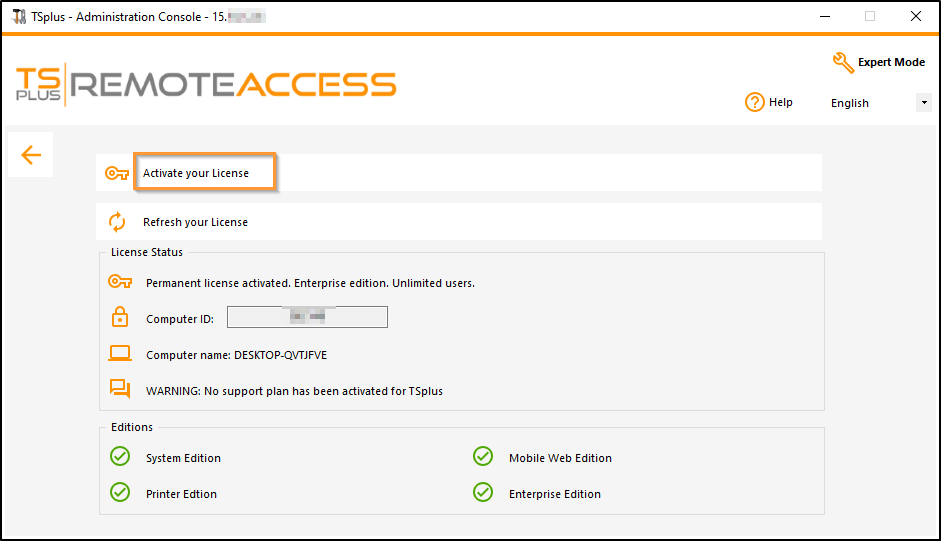Click the Printer Edition green checkmark
The width and height of the screenshot is (941, 541).
[120, 493]
